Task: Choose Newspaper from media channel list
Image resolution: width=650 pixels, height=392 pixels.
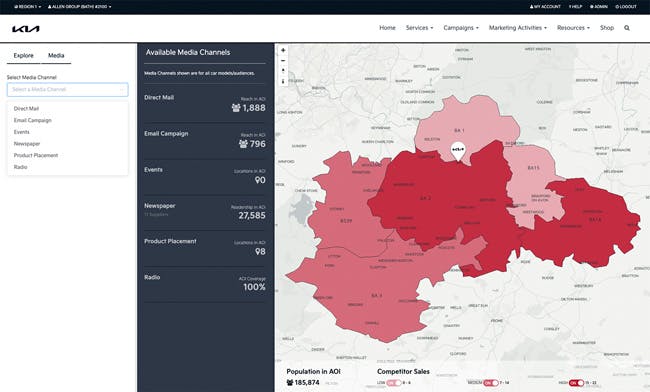Action: pos(27,144)
